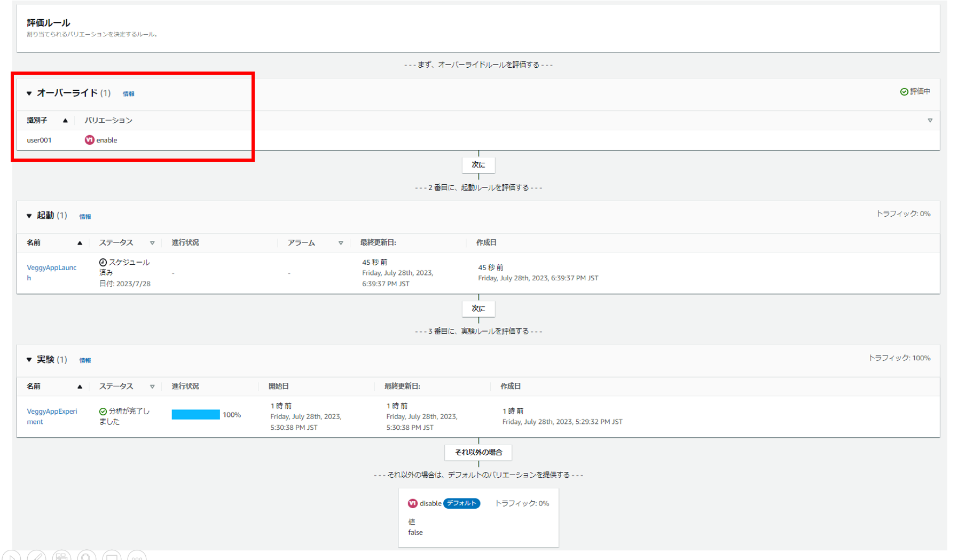The width and height of the screenshot is (958, 560).
Task: Open the アラーム column filter dropdown
Action: (x=341, y=243)
